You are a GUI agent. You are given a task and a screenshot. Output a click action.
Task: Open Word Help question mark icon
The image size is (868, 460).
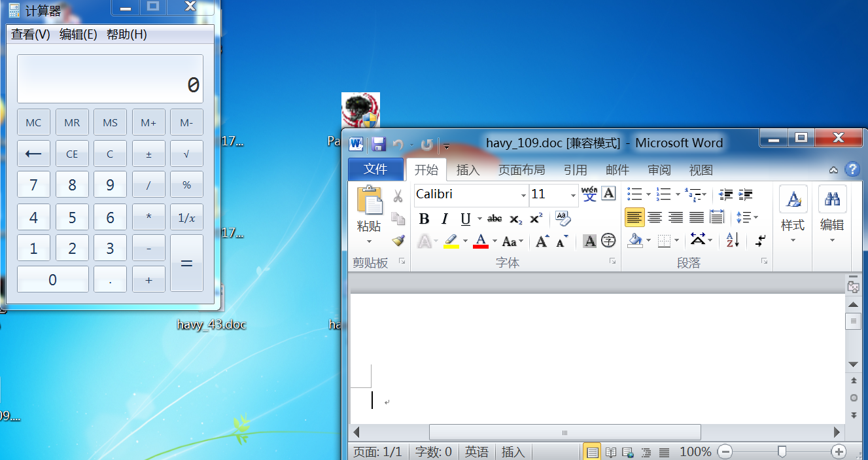pos(852,169)
